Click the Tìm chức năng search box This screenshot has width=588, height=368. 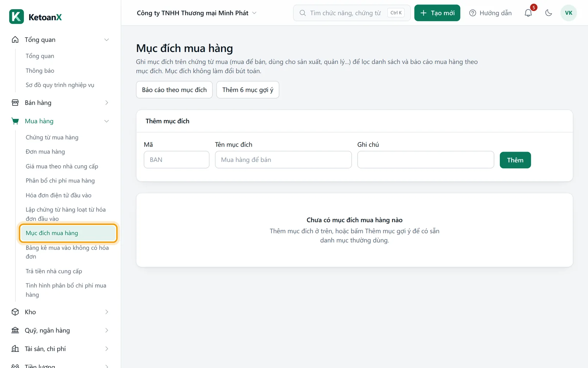[352, 13]
